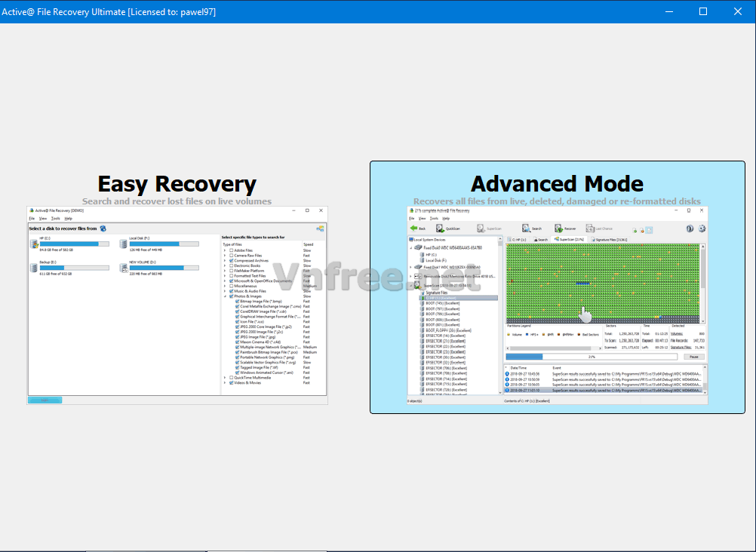Open the Signature Files tab
The image size is (756, 552).
[x=610, y=239]
